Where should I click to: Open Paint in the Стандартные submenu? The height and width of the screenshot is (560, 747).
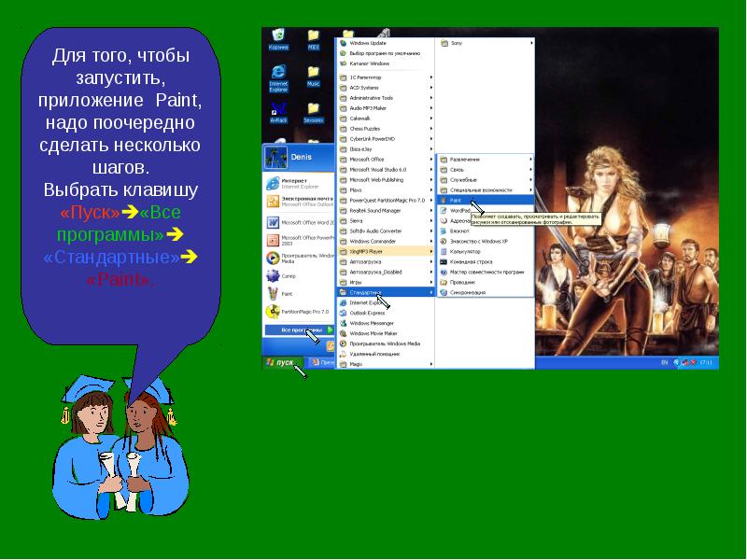[x=458, y=200]
